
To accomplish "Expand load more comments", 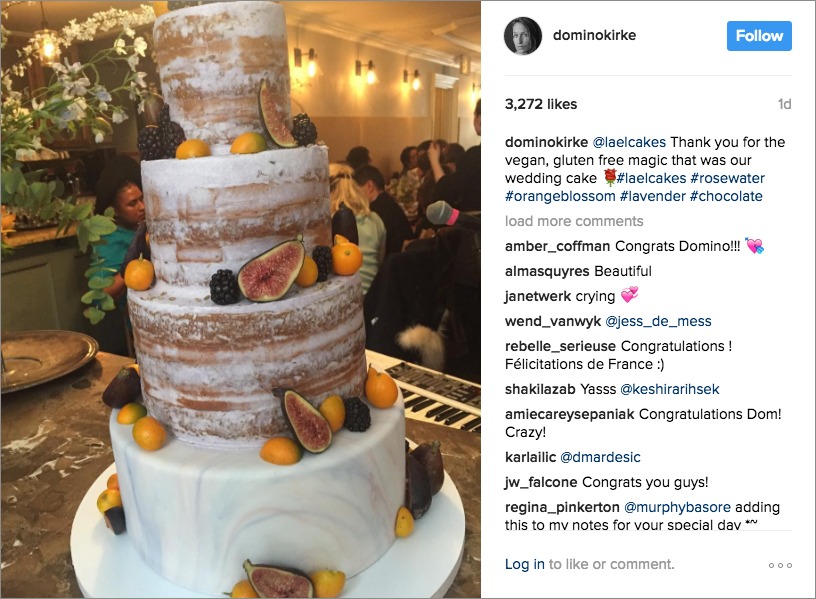I will point(574,221).
